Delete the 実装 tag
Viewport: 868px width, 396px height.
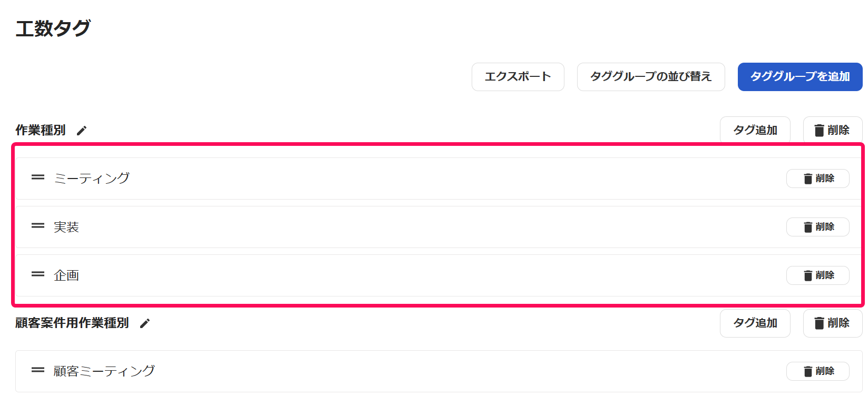[x=817, y=227]
